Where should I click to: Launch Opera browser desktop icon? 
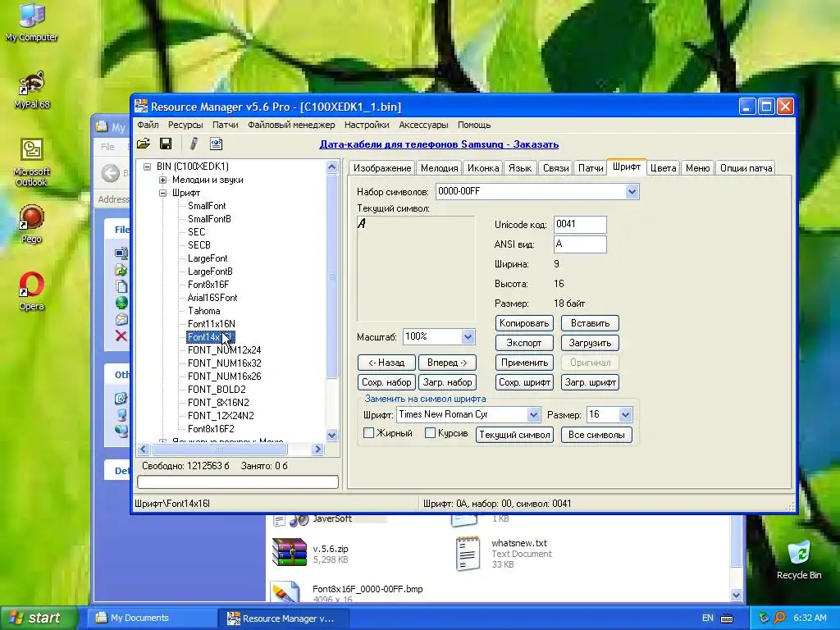tap(32, 291)
